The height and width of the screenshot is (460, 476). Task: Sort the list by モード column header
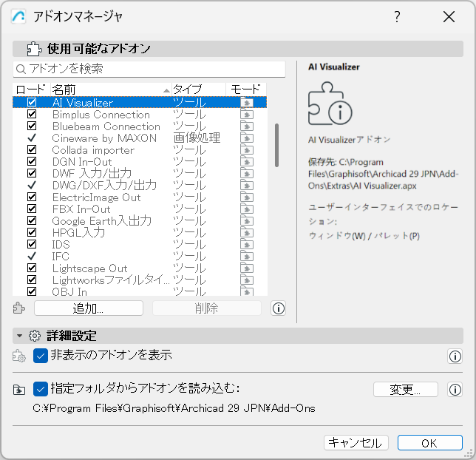pos(246,89)
